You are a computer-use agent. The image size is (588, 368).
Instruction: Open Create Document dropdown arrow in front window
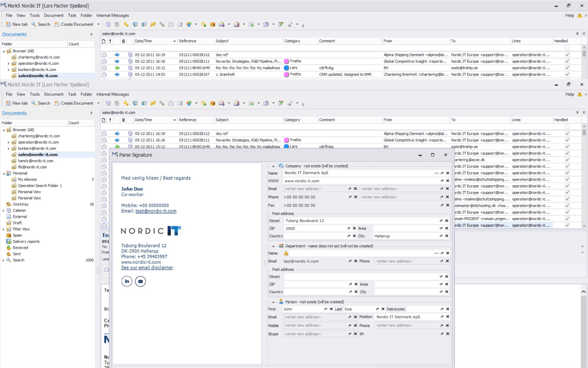[x=98, y=103]
